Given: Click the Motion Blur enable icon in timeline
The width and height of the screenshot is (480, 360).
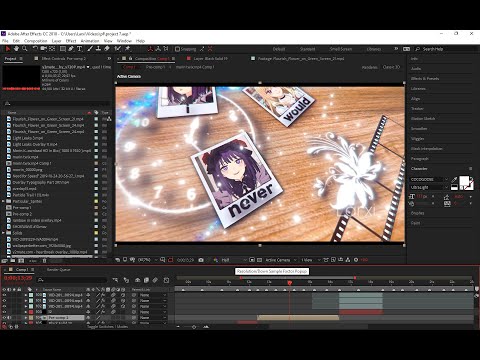Looking at the screenshot, I should click(x=155, y=280).
